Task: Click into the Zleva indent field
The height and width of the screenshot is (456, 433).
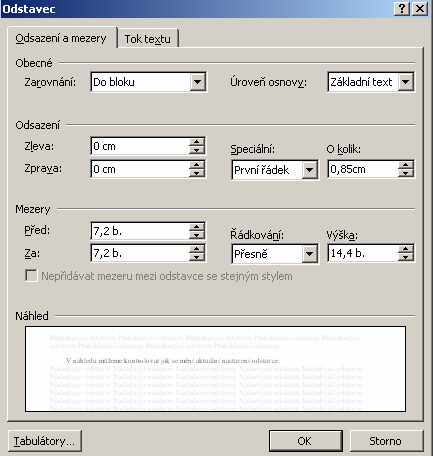Action: (x=140, y=146)
